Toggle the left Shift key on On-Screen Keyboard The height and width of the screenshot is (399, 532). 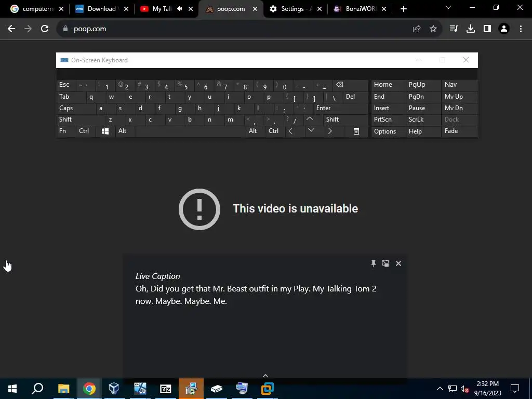point(81,119)
